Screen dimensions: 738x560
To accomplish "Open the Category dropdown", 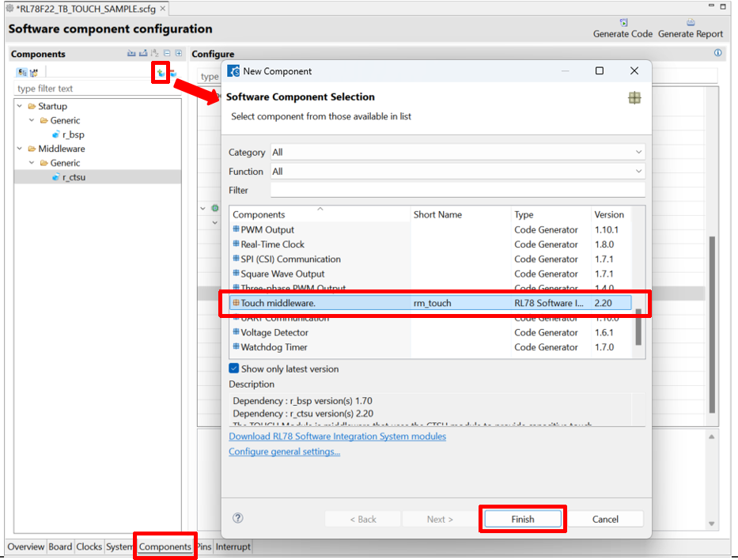I will click(x=457, y=152).
